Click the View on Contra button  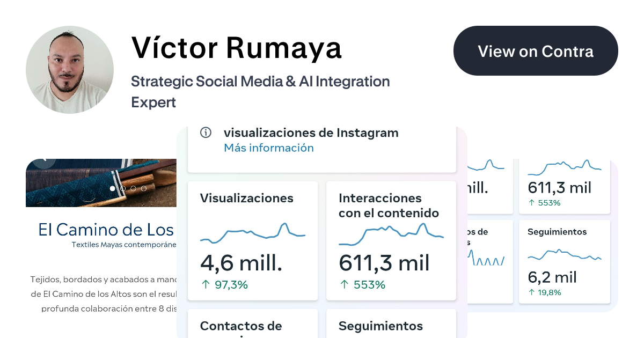535,51
